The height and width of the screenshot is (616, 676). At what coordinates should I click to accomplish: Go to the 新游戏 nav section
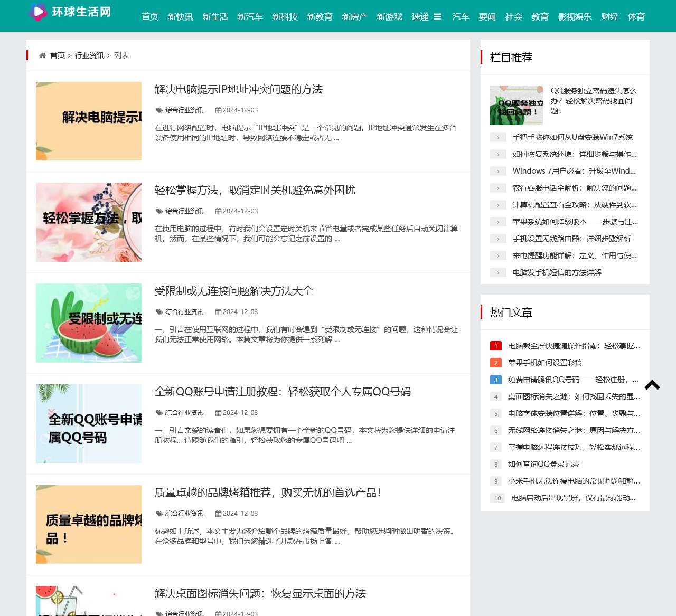click(390, 17)
